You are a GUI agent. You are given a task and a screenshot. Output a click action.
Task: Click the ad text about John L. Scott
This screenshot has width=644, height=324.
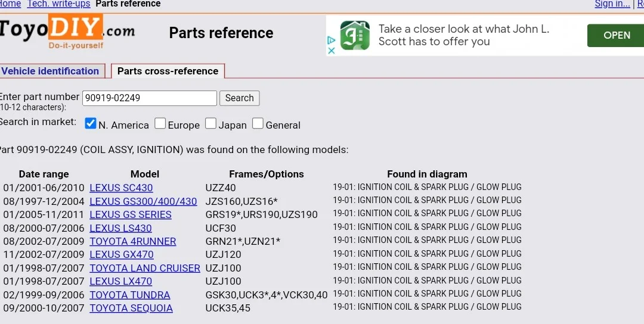click(464, 35)
